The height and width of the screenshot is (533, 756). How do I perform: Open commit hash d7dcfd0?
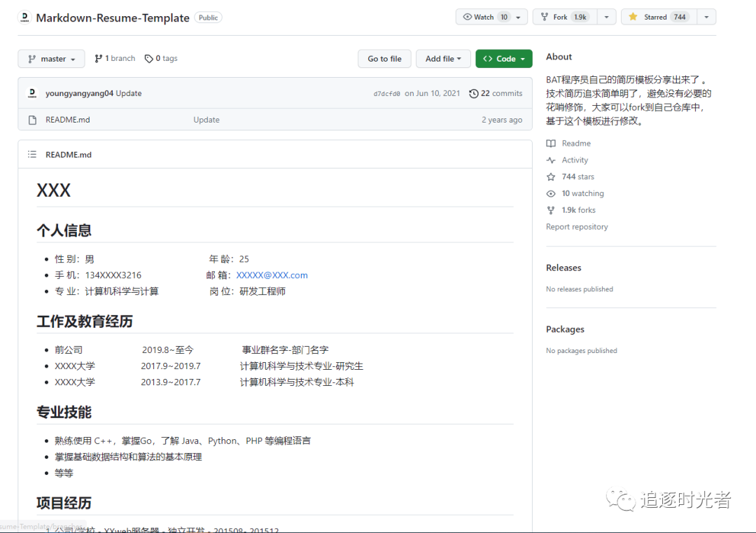coord(386,94)
